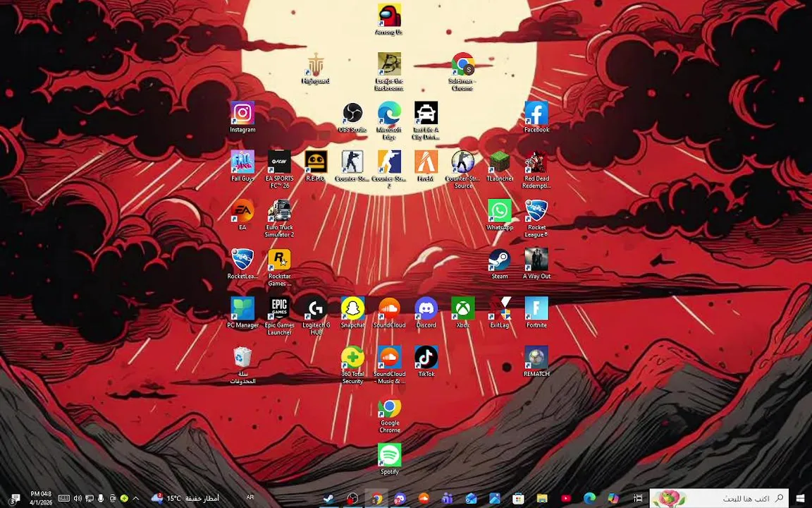Open the clock showing 04:8 PM

(x=40, y=498)
